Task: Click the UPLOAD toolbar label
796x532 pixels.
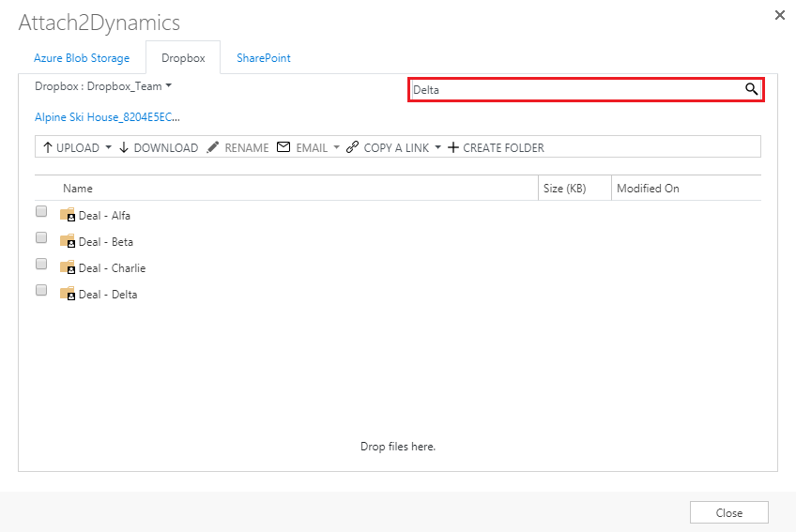Action: coord(78,147)
